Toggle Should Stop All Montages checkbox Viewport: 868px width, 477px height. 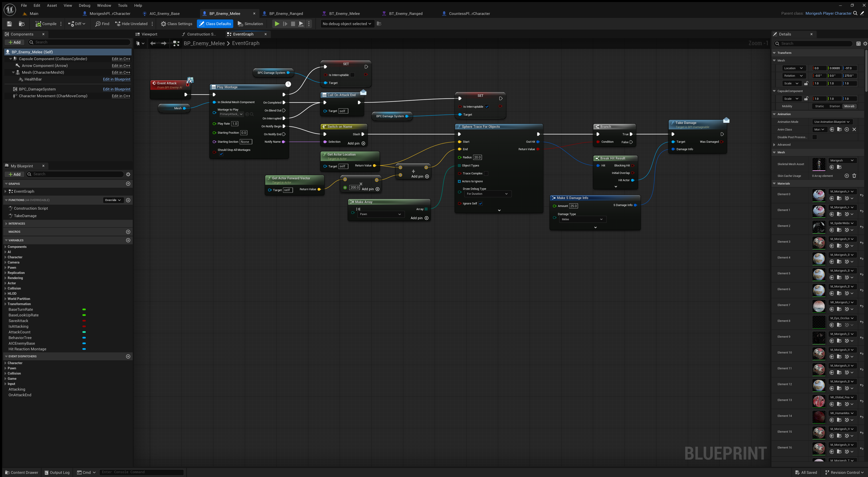(221, 154)
